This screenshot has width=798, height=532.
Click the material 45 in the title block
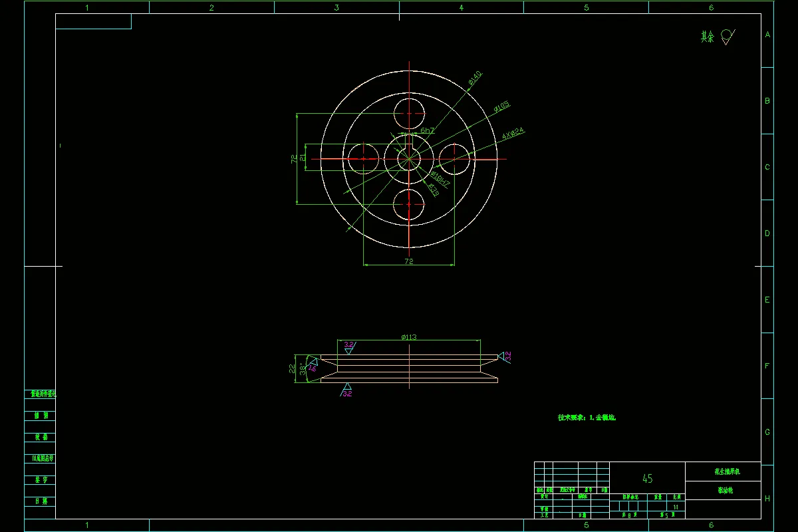[647, 478]
